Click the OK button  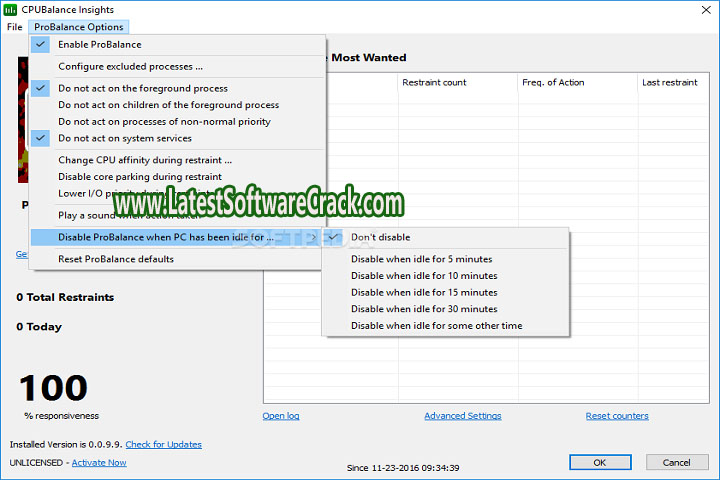click(599, 462)
